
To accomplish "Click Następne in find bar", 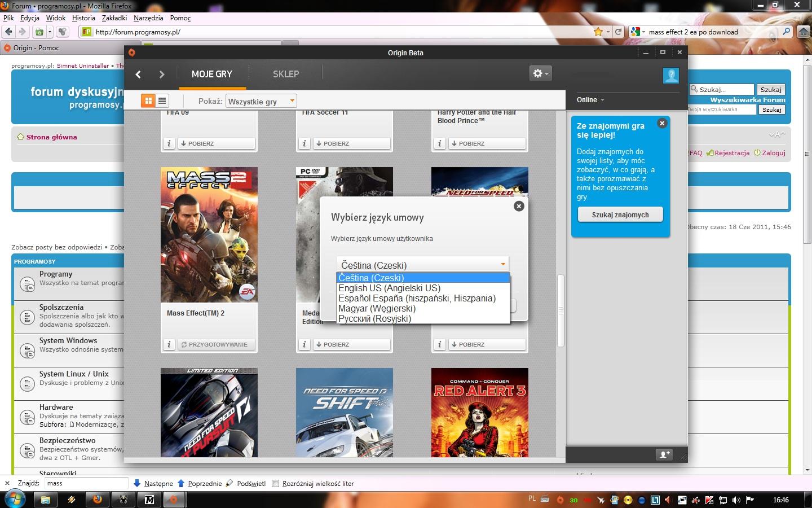I will pos(153,483).
